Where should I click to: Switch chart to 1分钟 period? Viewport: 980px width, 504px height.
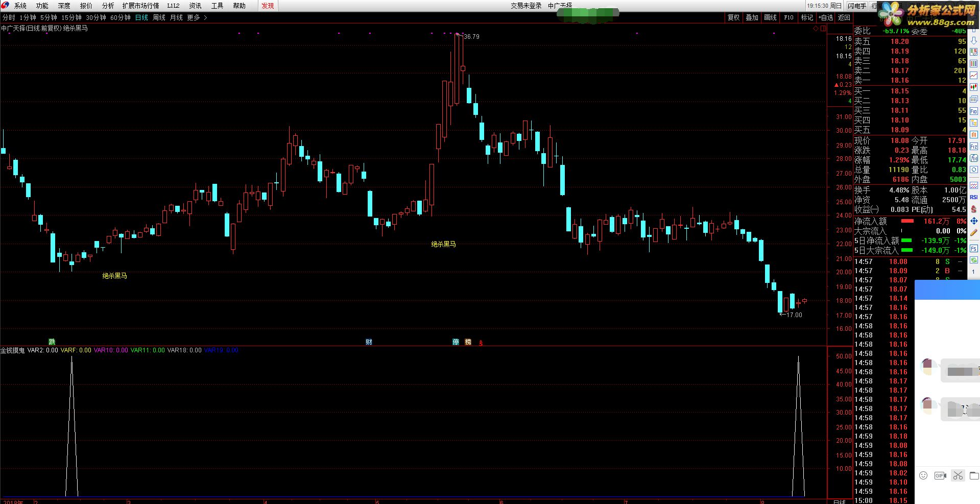click(28, 17)
